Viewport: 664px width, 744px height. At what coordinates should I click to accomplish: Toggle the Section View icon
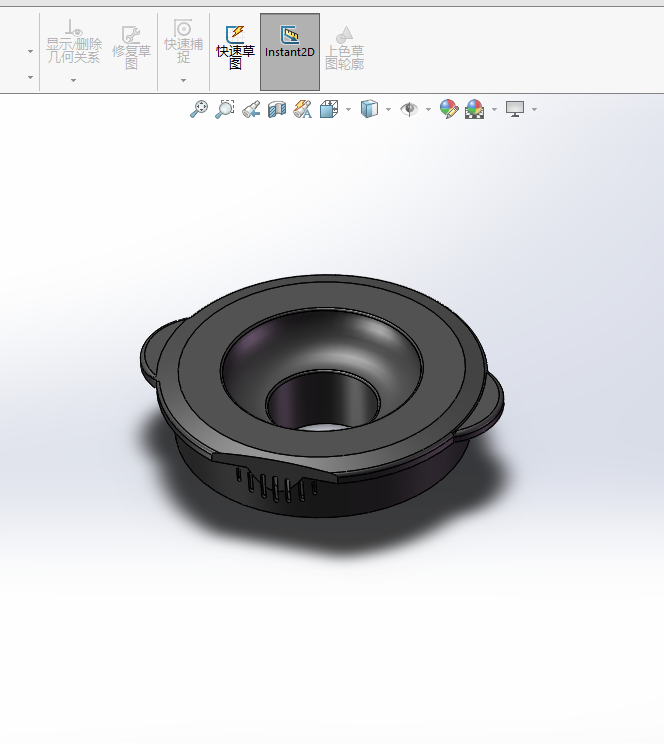point(277,109)
